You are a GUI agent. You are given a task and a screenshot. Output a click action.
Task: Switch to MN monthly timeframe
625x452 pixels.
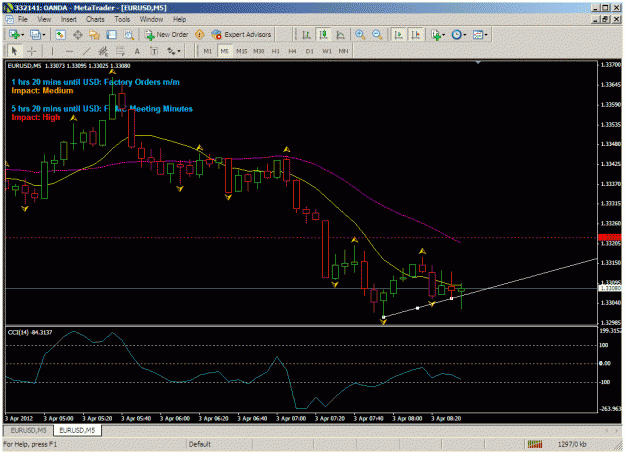click(343, 51)
